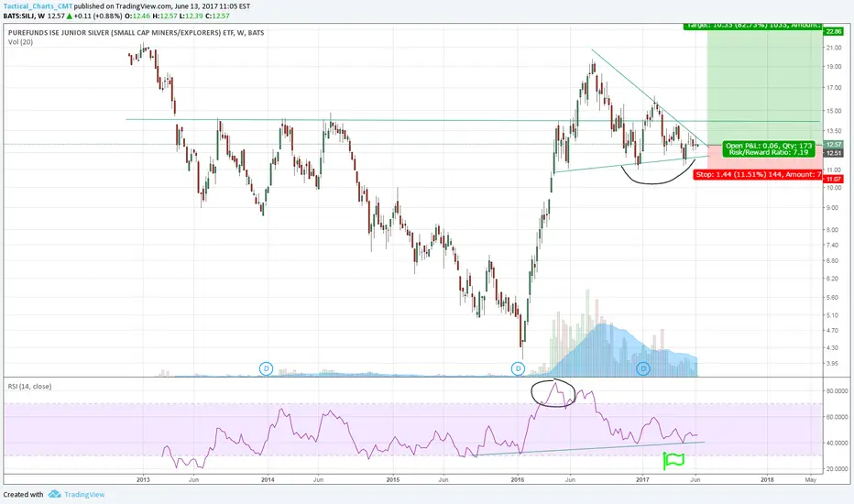This screenshot has width=854, height=504.
Task: Click the 6.20 price axis label
Action: 833,279
